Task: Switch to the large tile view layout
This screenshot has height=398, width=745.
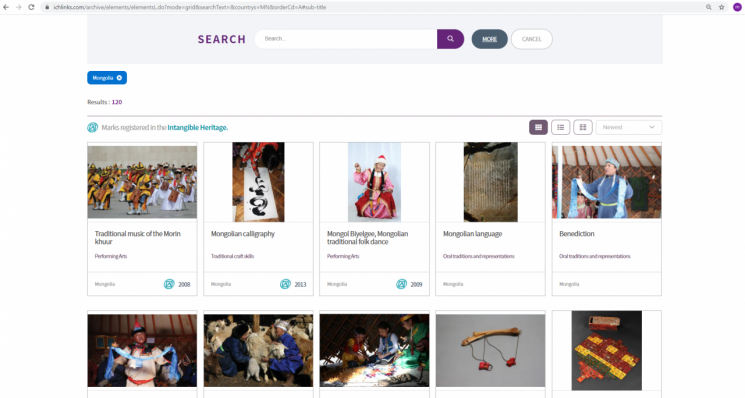Action: point(583,127)
